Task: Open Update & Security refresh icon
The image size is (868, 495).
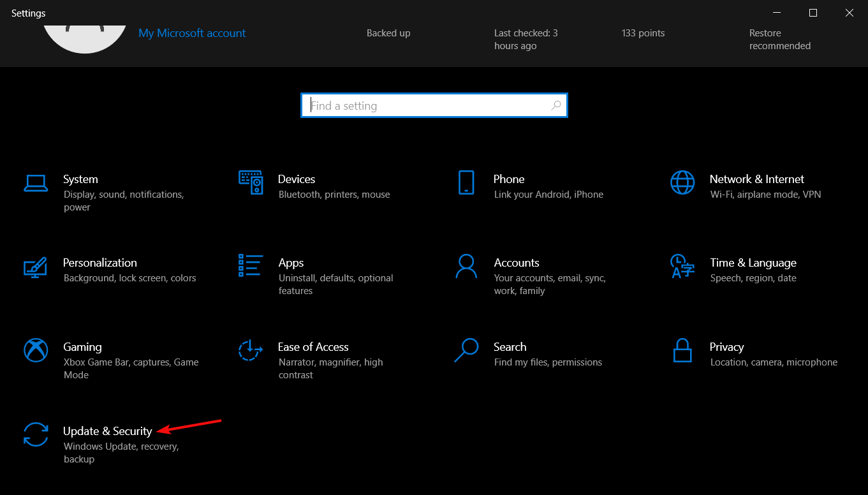Action: pyautogui.click(x=36, y=435)
